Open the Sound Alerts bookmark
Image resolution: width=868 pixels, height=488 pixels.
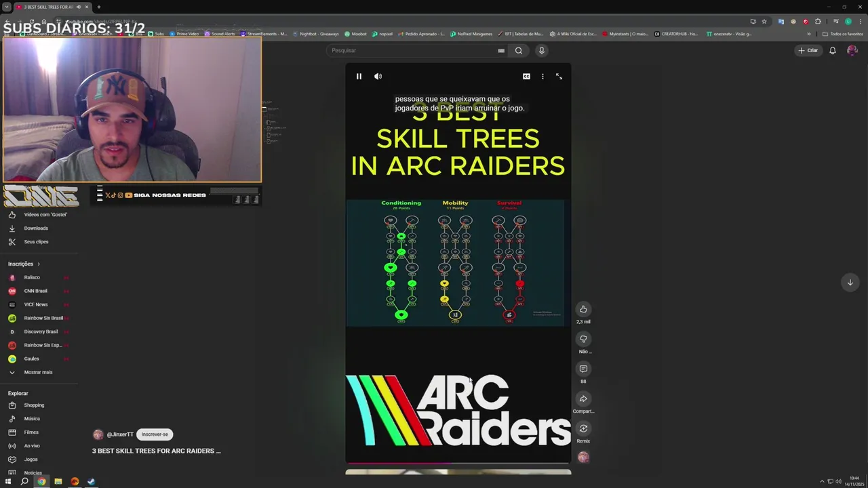[x=220, y=34]
